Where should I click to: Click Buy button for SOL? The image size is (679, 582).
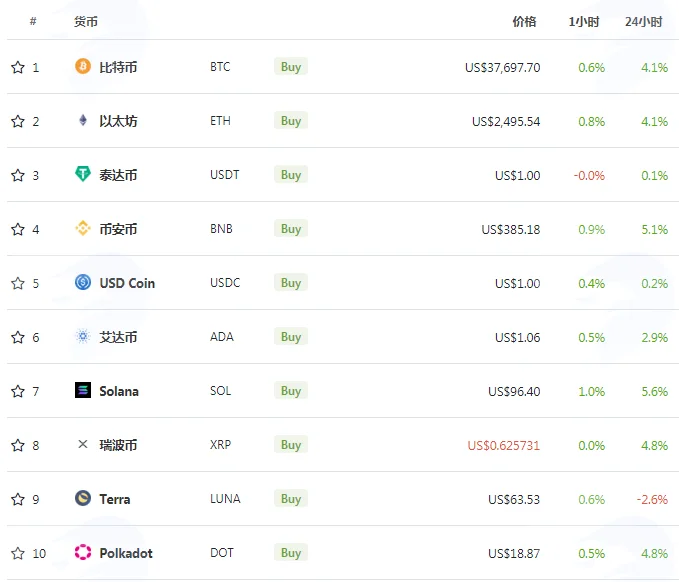tap(291, 391)
